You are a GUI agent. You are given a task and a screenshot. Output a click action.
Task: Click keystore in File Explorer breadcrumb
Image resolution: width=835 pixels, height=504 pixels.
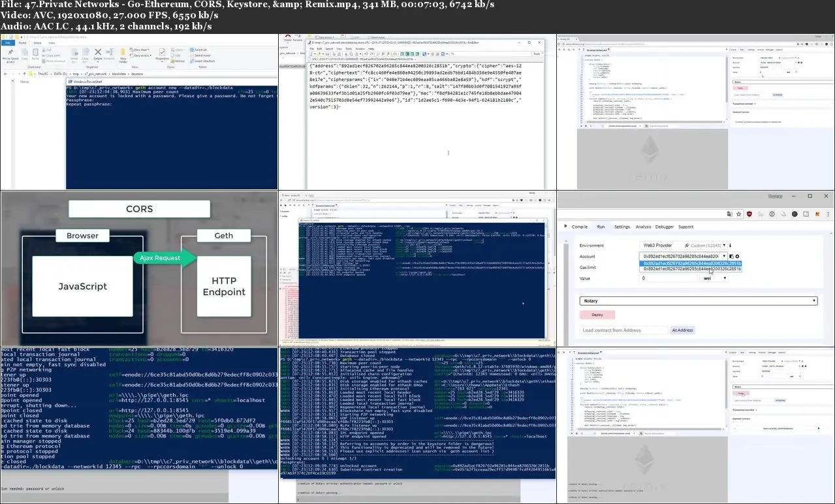coord(138,74)
